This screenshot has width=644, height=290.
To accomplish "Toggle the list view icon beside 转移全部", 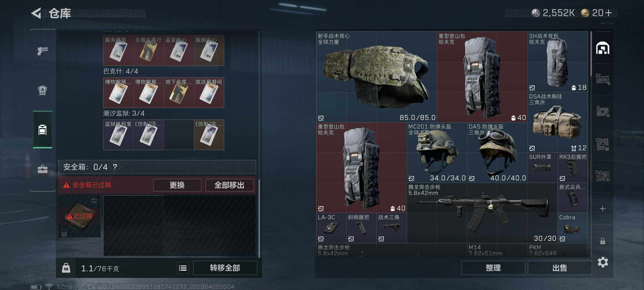I will coord(183,268).
